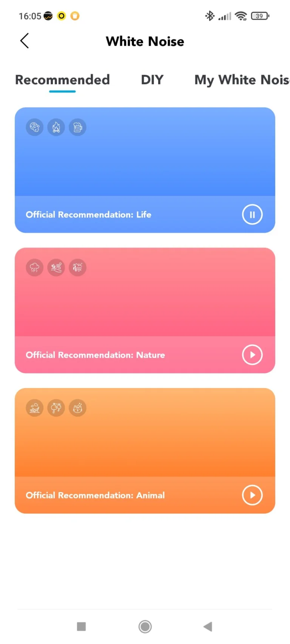This screenshot has width=290, height=644.
Task: Play the Nature white noise
Action: (252, 355)
